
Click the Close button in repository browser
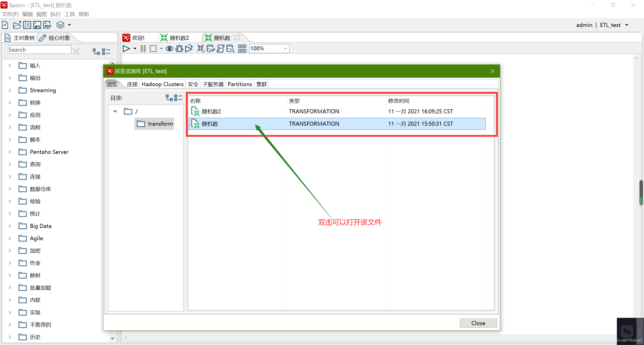(478, 323)
